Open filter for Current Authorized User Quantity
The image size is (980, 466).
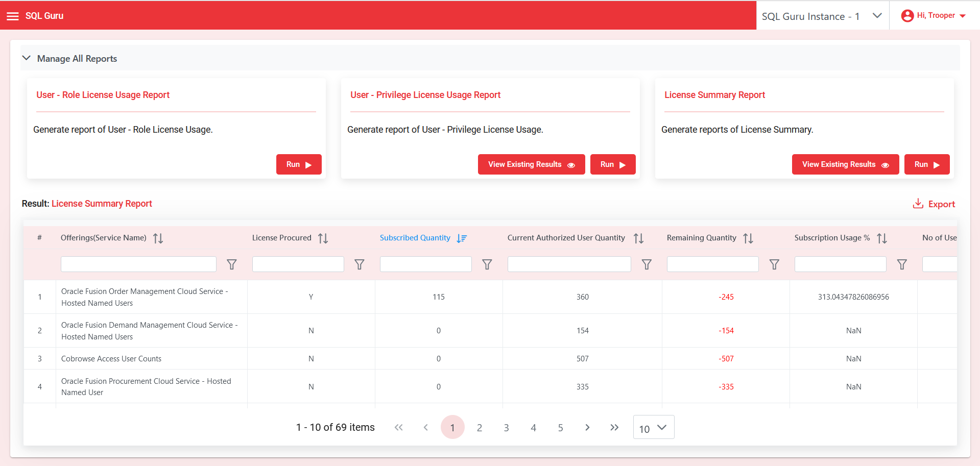tap(647, 264)
